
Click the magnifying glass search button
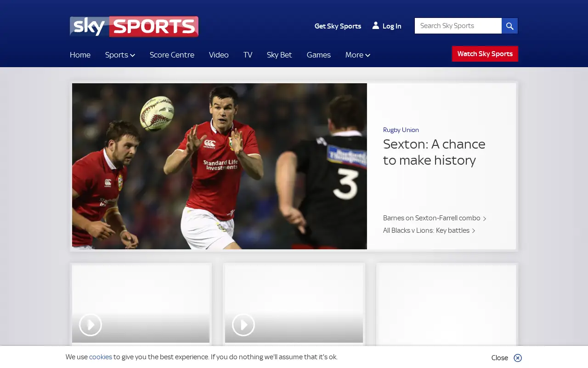coord(510,26)
